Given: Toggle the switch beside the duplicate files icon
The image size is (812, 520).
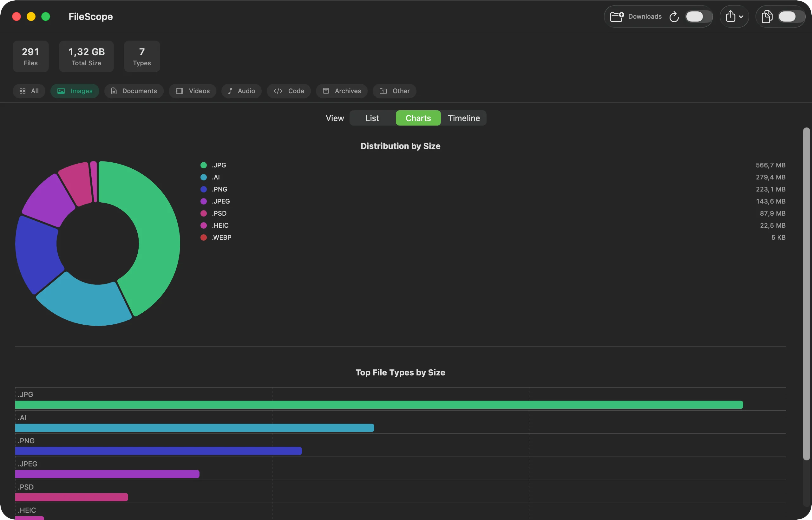Looking at the screenshot, I should coord(791,16).
